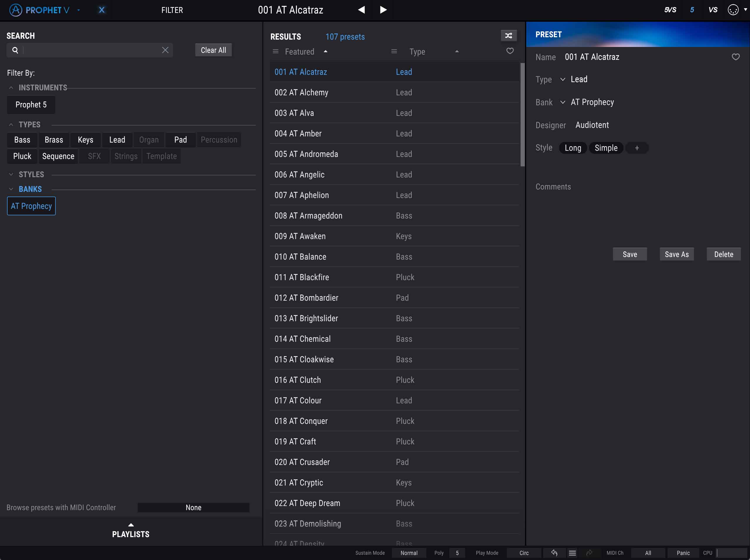The image size is (750, 560).
Task: Click the undo arrow in status bar
Action: tap(554, 553)
